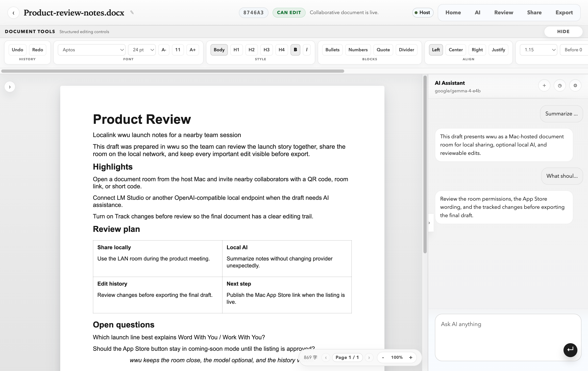Click the 869 word count indicator
The width and height of the screenshot is (588, 371).
pyautogui.click(x=310, y=357)
